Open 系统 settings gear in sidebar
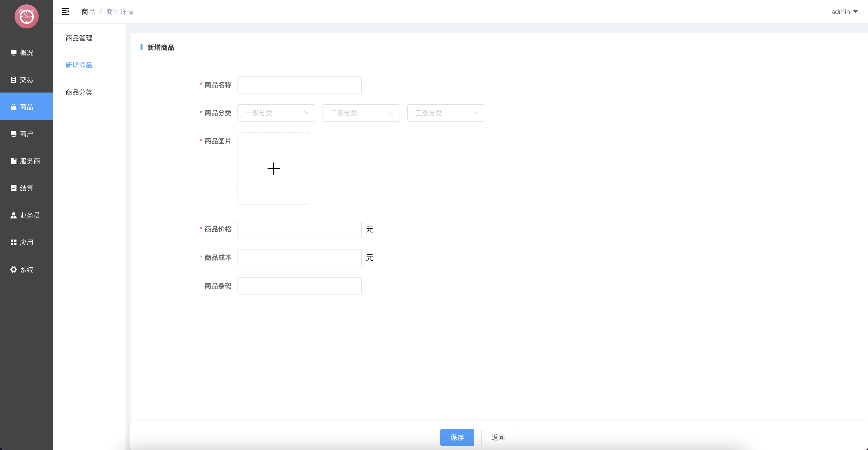This screenshot has width=868, height=450. [14, 270]
